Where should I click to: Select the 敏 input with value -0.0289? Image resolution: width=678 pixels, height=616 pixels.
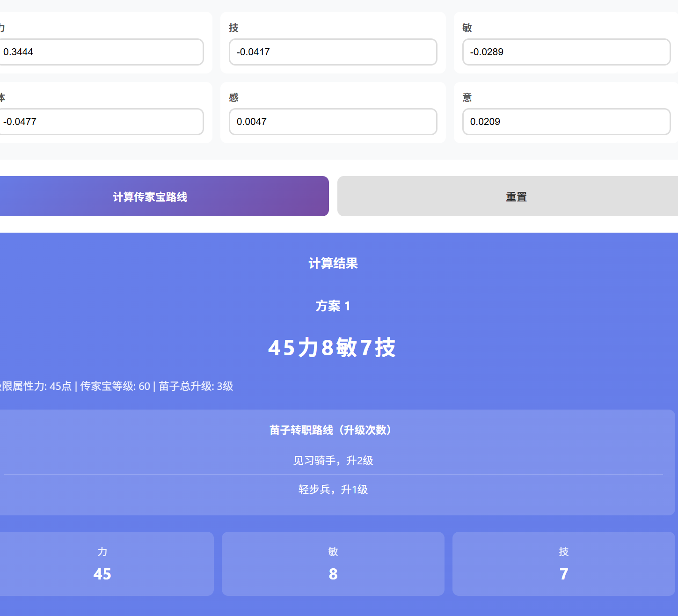pyautogui.click(x=566, y=52)
